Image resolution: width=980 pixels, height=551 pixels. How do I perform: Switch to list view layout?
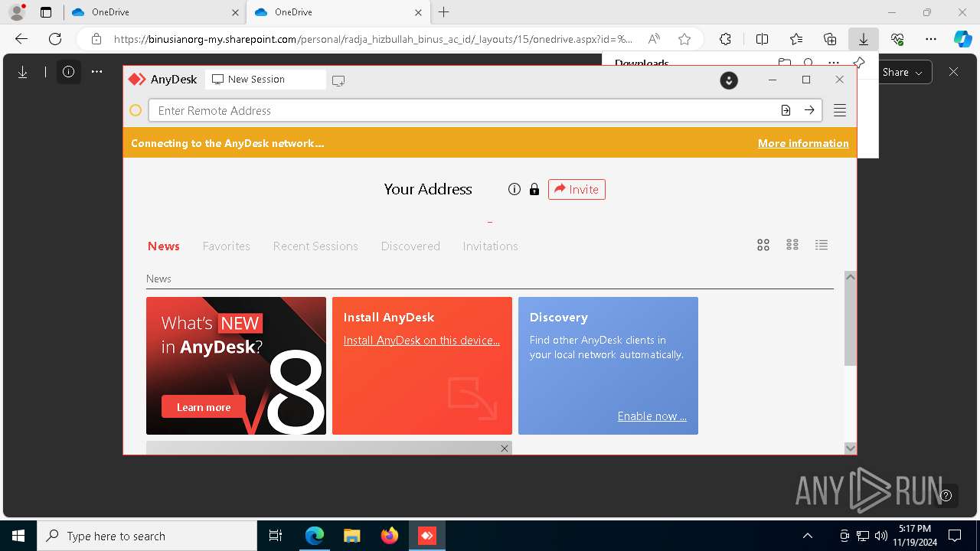(x=822, y=245)
